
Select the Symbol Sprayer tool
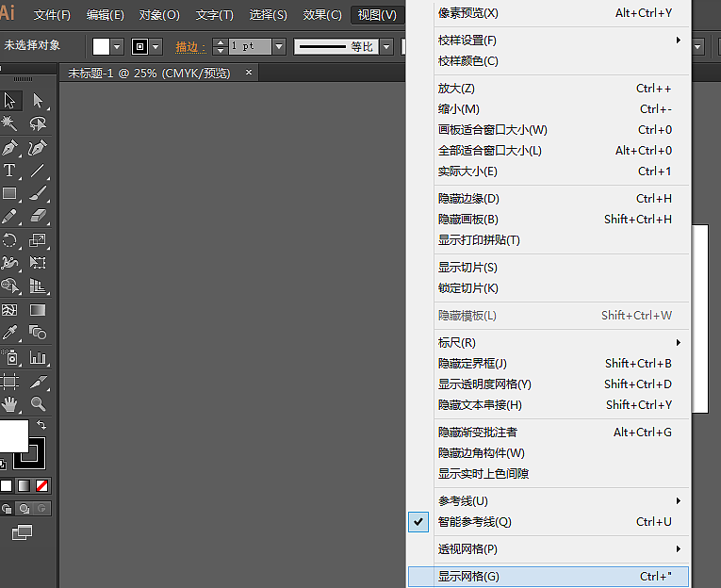tap(9, 357)
